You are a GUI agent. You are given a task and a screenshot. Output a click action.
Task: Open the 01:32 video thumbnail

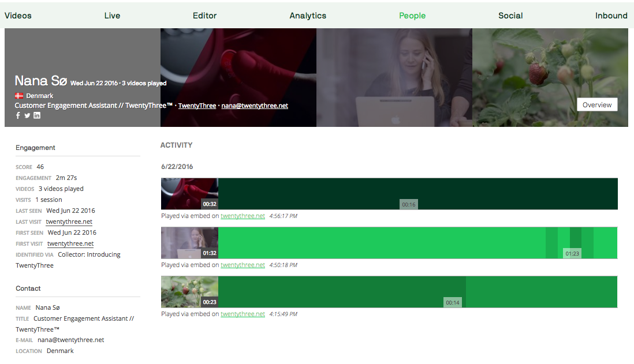pos(189,243)
